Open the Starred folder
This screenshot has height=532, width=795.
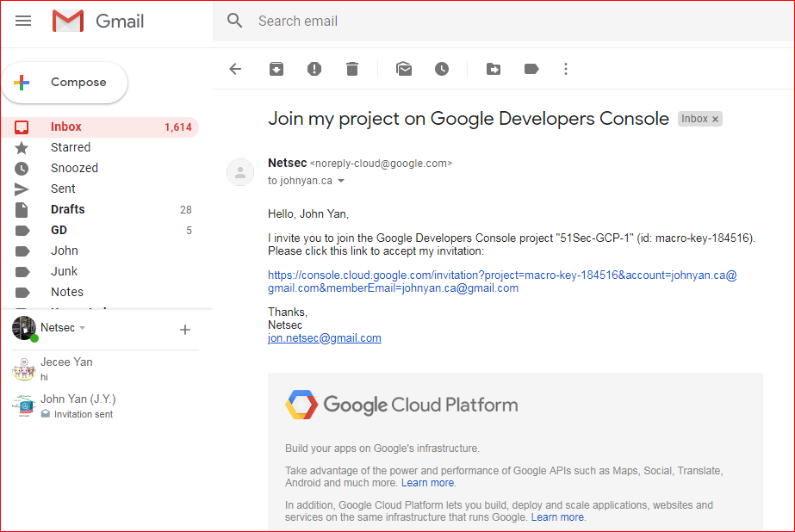pos(100,147)
